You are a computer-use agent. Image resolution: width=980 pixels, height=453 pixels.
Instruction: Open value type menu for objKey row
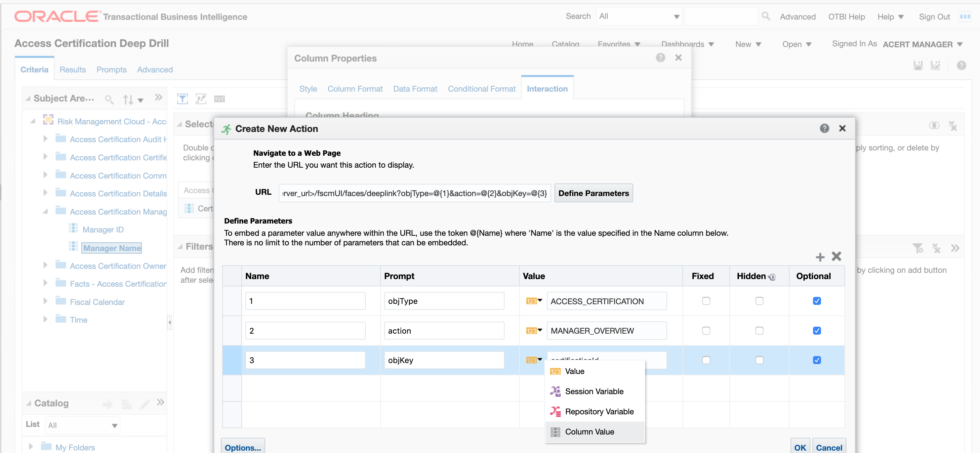click(x=534, y=360)
